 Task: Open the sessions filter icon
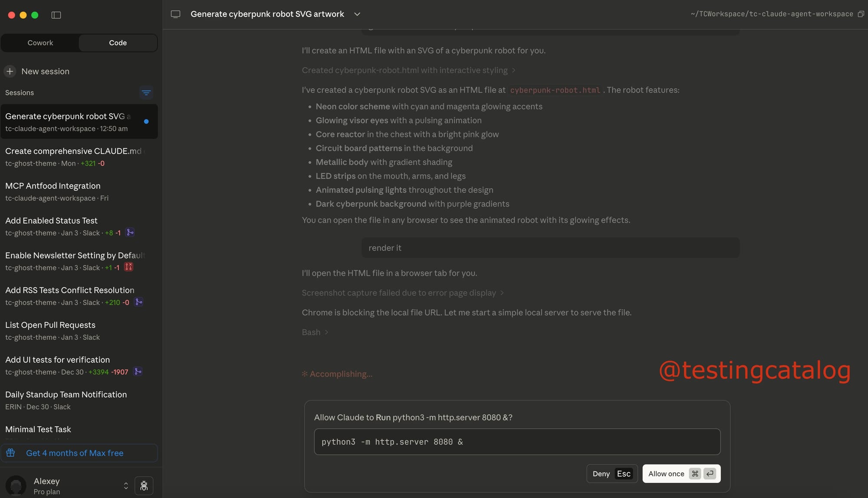click(x=146, y=93)
